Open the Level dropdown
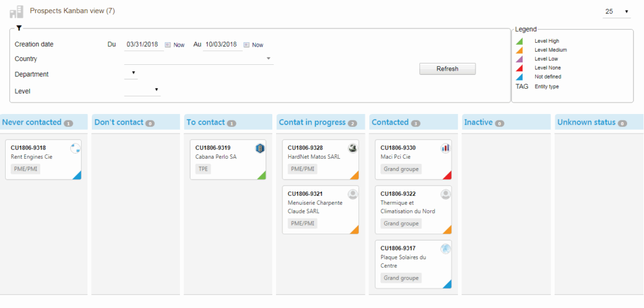The height and width of the screenshot is (308, 644). (156, 90)
